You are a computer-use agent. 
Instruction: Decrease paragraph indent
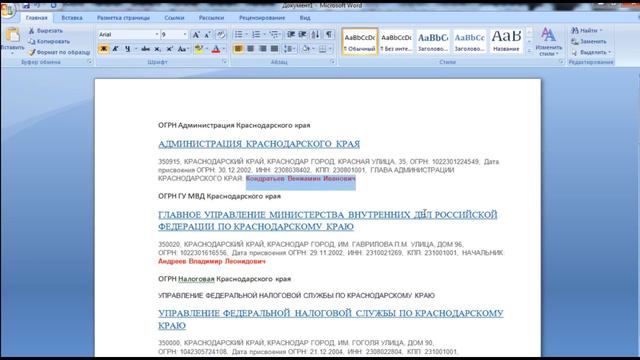pyautogui.click(x=291, y=34)
